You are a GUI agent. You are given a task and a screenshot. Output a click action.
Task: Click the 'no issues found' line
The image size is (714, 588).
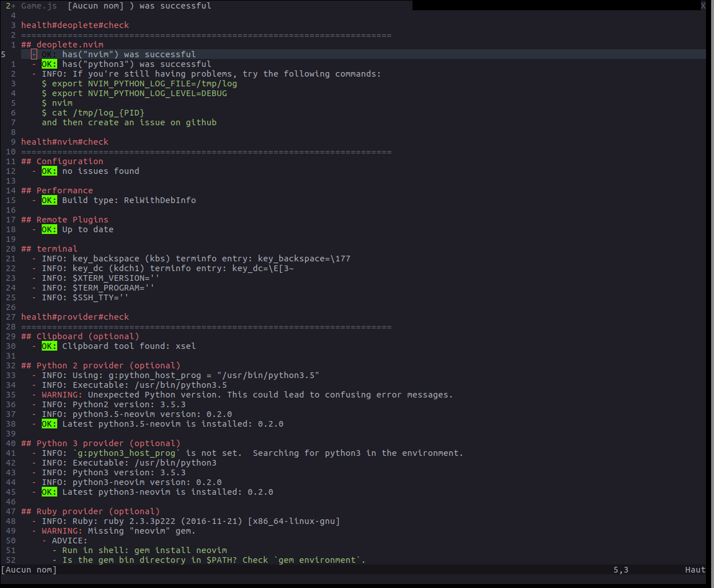coord(85,171)
